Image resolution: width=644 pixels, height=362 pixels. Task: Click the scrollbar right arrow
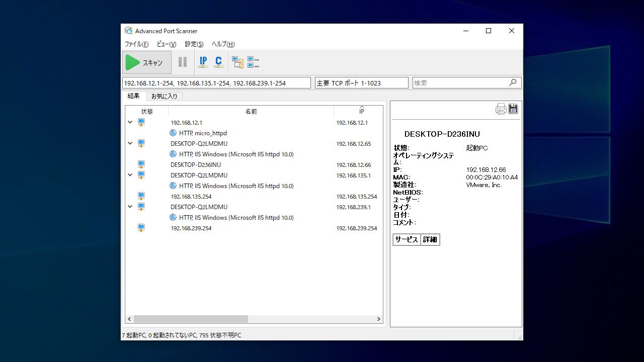point(379,319)
